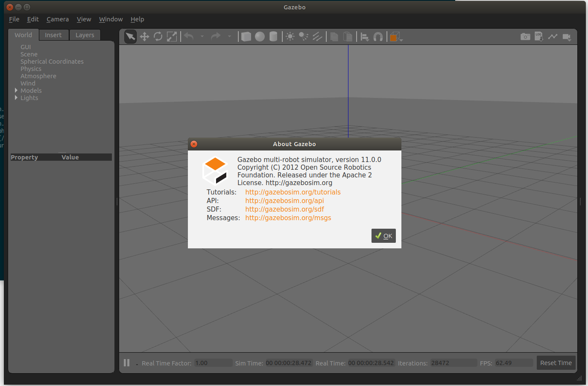The width and height of the screenshot is (588, 386).
Task: Activate the scale mode tool
Action: 172,37
